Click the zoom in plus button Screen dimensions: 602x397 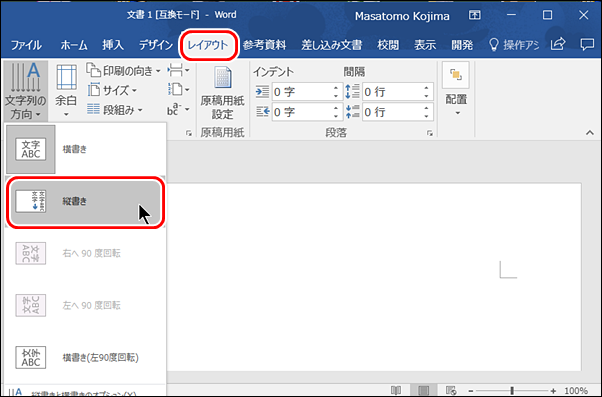(553, 391)
